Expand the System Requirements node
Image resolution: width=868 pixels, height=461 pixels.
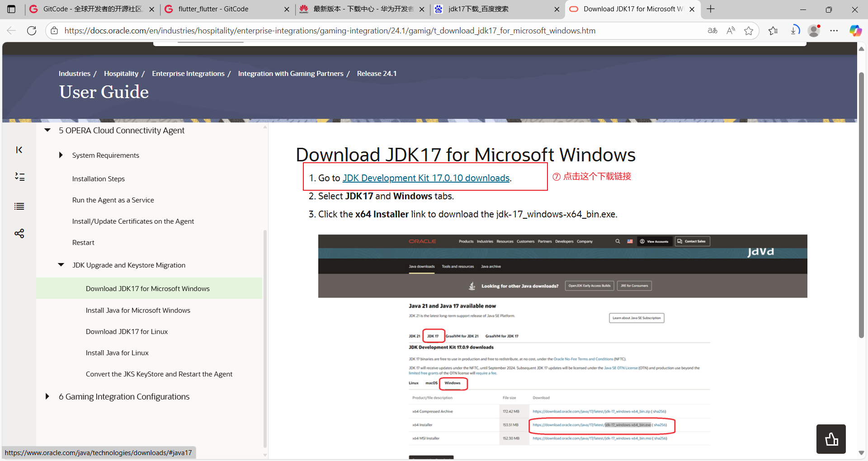[61, 155]
